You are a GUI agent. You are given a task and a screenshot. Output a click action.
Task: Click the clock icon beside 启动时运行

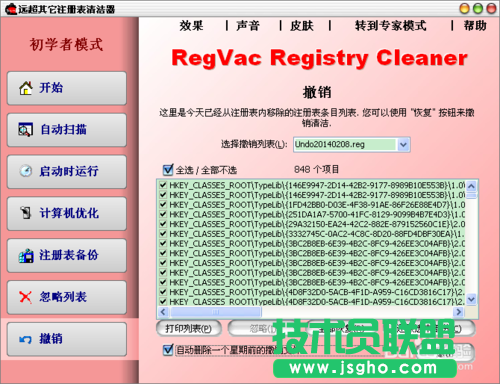tap(26, 171)
